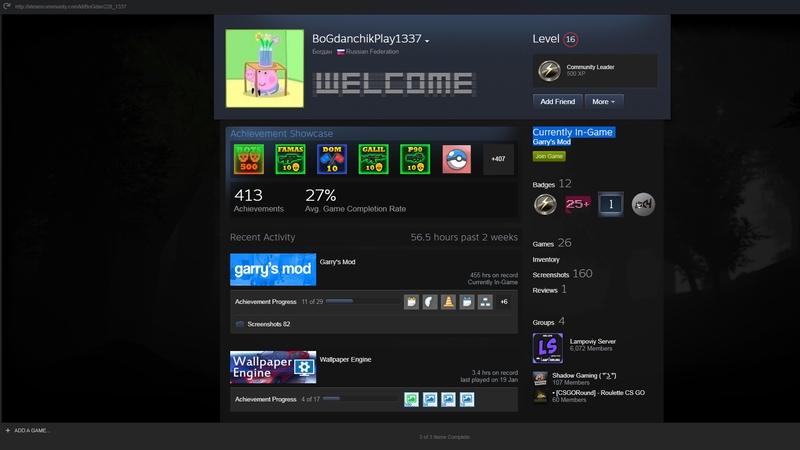The image size is (800, 450).
Task: Click fourth Wallpaper Engine achievement icon
Action: 467,399
